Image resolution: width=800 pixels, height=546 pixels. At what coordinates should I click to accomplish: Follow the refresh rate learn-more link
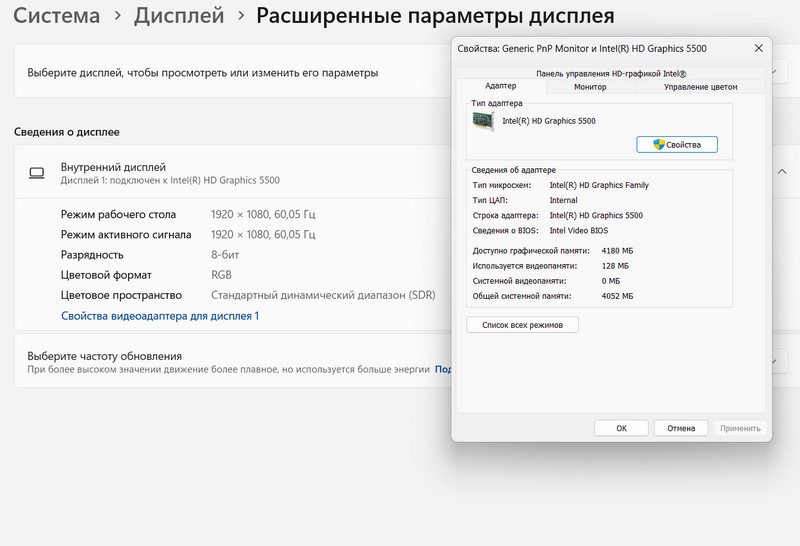click(x=444, y=369)
